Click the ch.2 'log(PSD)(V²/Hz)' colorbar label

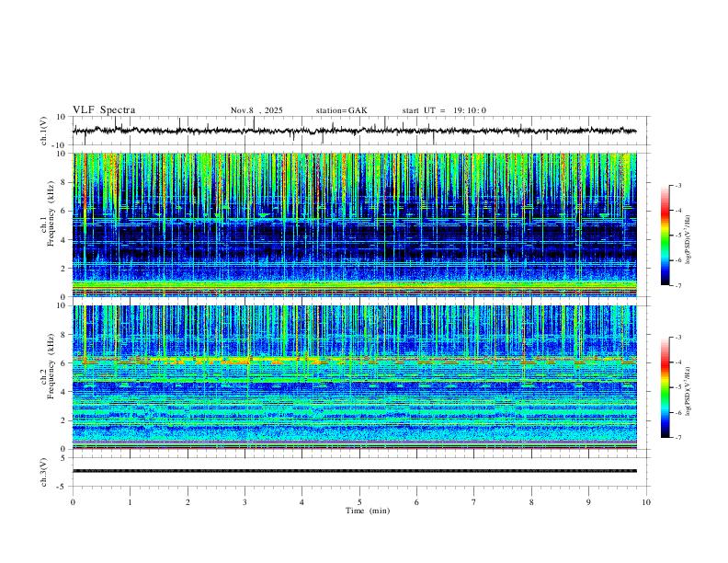[688, 391]
